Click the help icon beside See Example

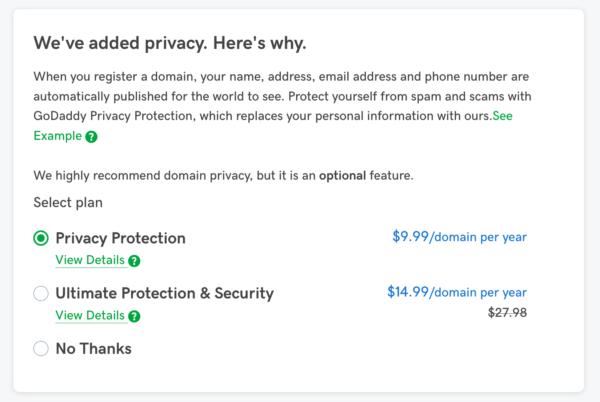[91, 137]
